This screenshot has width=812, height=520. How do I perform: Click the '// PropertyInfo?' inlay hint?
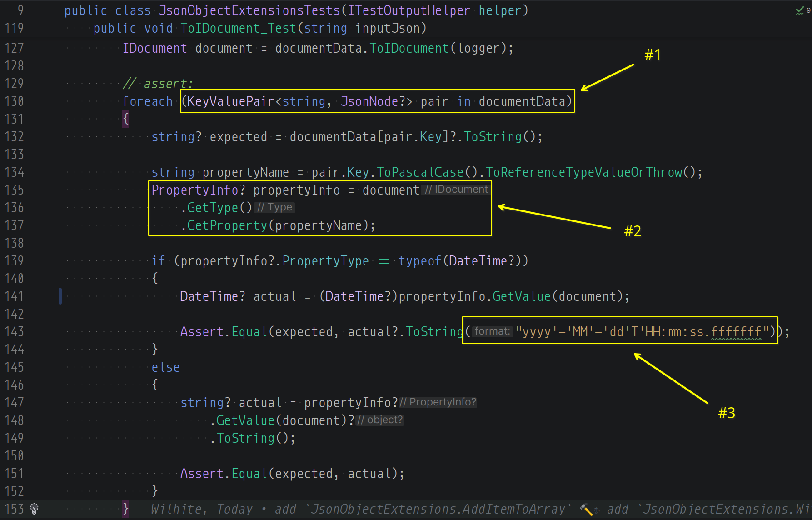point(438,402)
